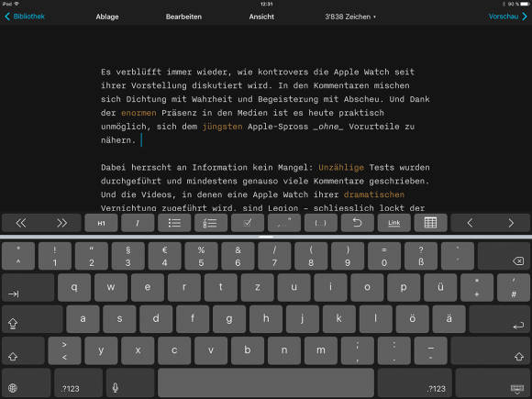Tap the .?123 key beside the globe key
Image resolution: width=532 pixels, height=399 pixels.
[78, 382]
